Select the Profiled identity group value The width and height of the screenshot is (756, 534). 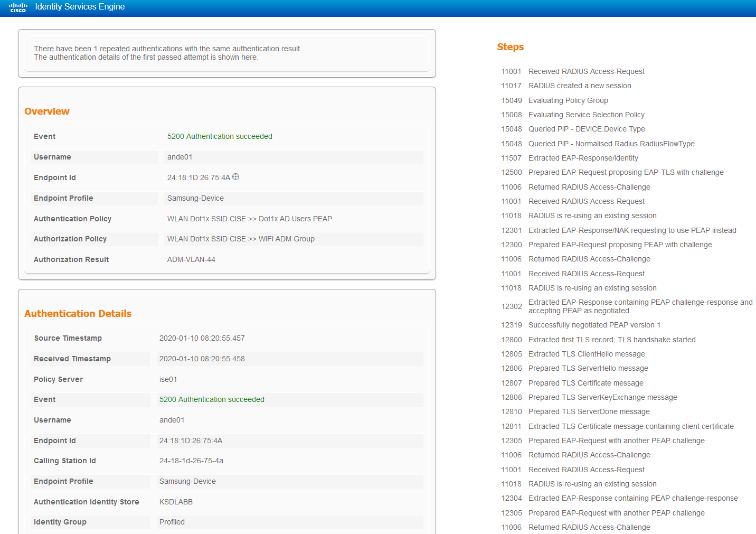(172, 522)
